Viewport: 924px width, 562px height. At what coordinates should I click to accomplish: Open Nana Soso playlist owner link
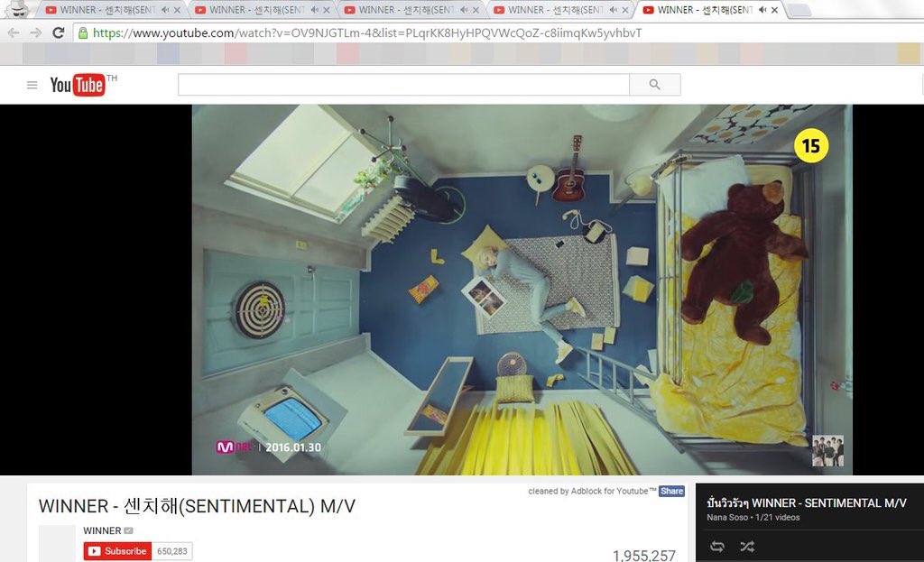coord(727,518)
